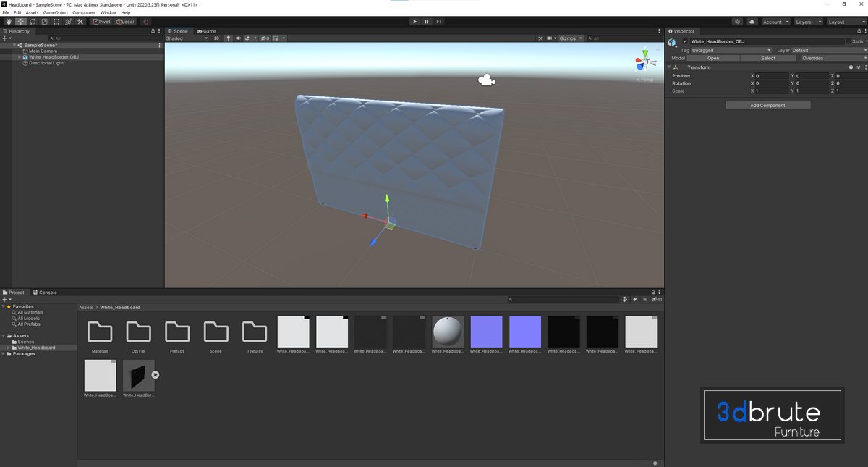Open the Layers dropdown
868x467 pixels.
[x=808, y=22]
